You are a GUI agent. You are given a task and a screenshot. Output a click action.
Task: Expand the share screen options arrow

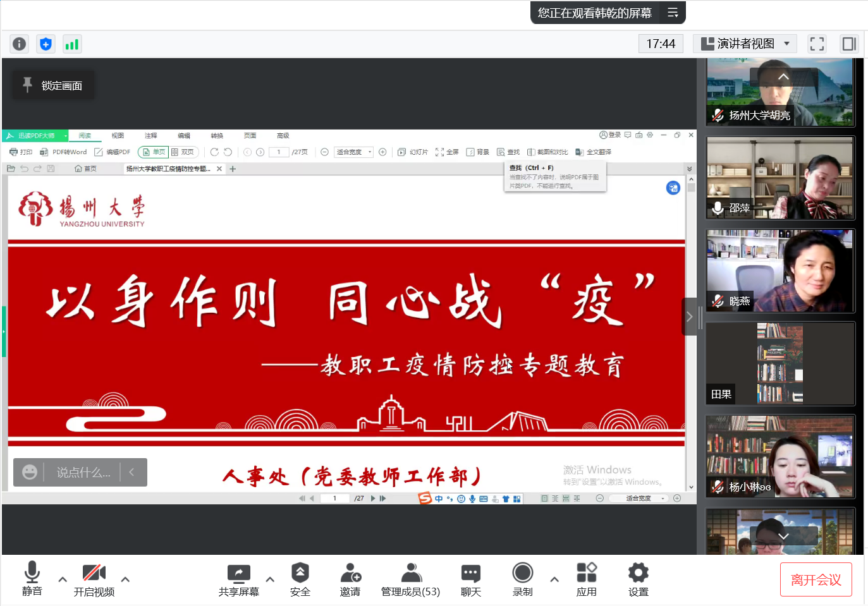click(x=270, y=579)
